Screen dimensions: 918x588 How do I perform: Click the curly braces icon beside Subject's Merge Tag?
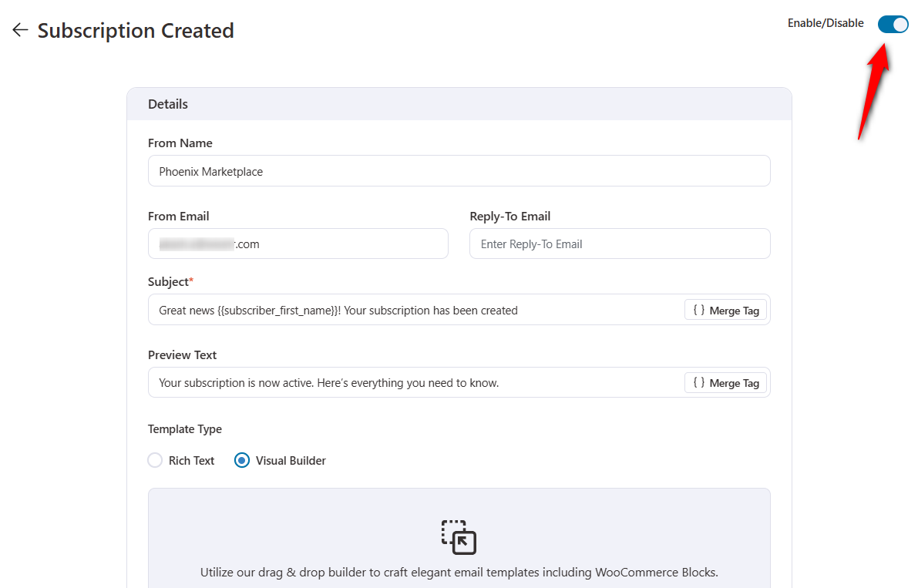pos(700,310)
